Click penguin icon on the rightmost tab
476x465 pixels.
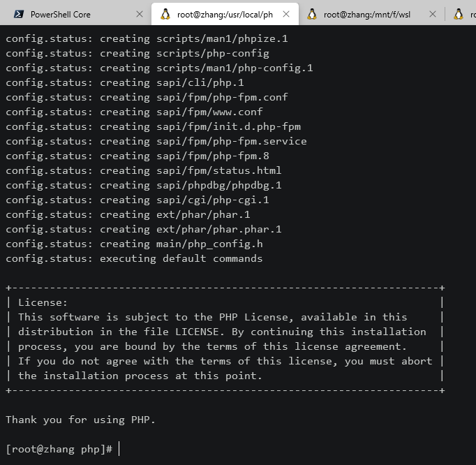(459, 14)
